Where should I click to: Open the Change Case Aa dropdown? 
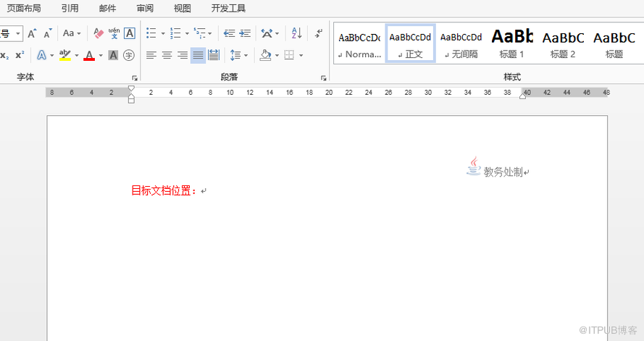[78, 33]
